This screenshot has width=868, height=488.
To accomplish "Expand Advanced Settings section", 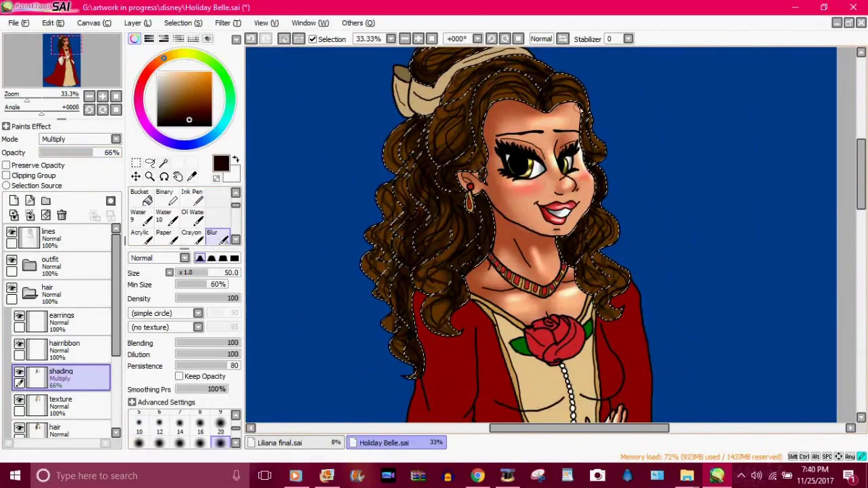I will click(132, 403).
